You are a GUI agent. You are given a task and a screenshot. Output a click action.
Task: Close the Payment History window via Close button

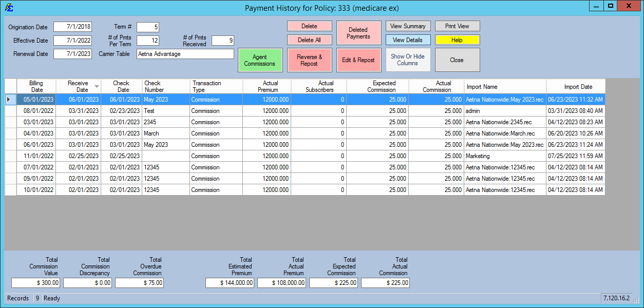click(457, 60)
